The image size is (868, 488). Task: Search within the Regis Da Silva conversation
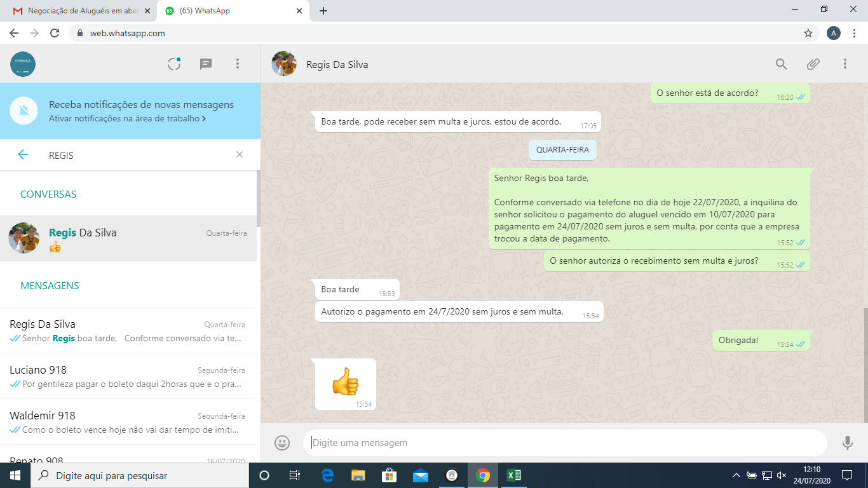(x=781, y=64)
